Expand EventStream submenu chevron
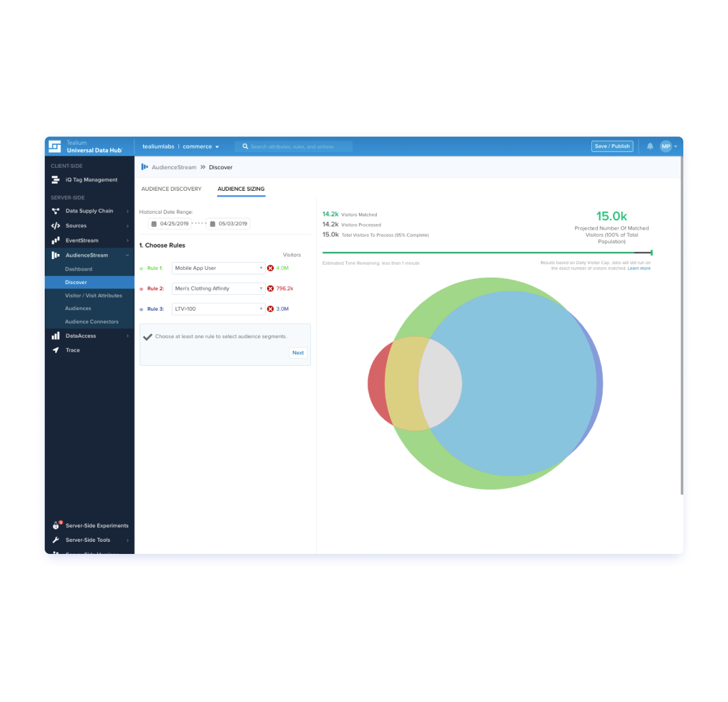 (x=128, y=241)
